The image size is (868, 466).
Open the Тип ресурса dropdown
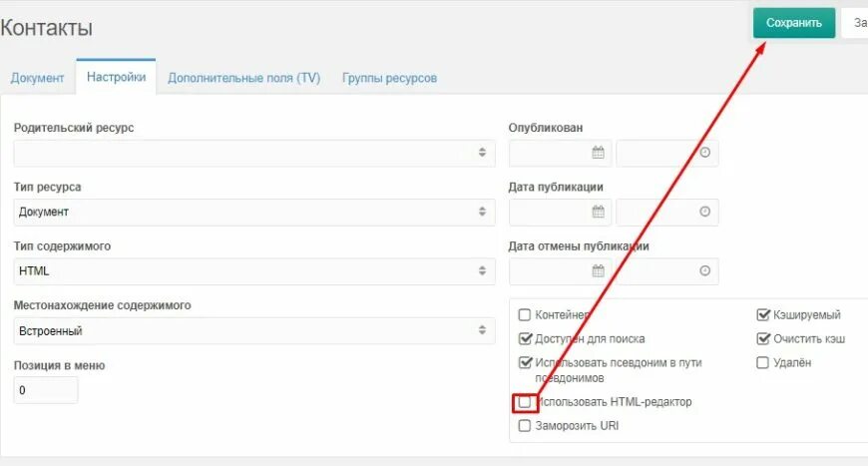(254, 212)
